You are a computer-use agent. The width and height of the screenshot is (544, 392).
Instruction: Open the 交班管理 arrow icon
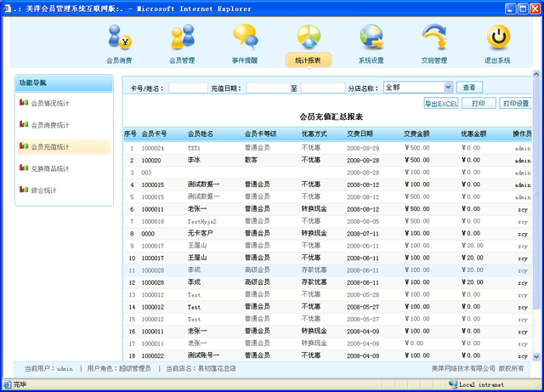434,37
